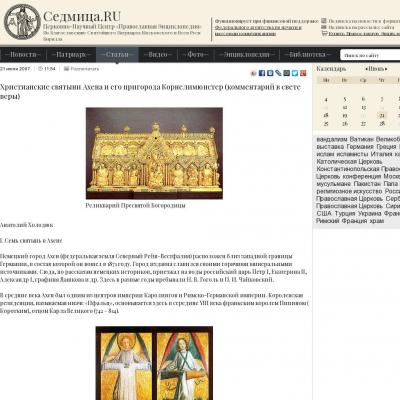Share article on Google Plus
The width and height of the screenshot is (400, 400).
click(303, 73)
